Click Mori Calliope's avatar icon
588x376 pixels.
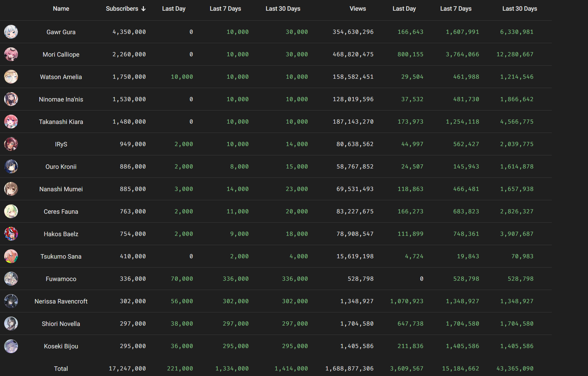coord(11,54)
